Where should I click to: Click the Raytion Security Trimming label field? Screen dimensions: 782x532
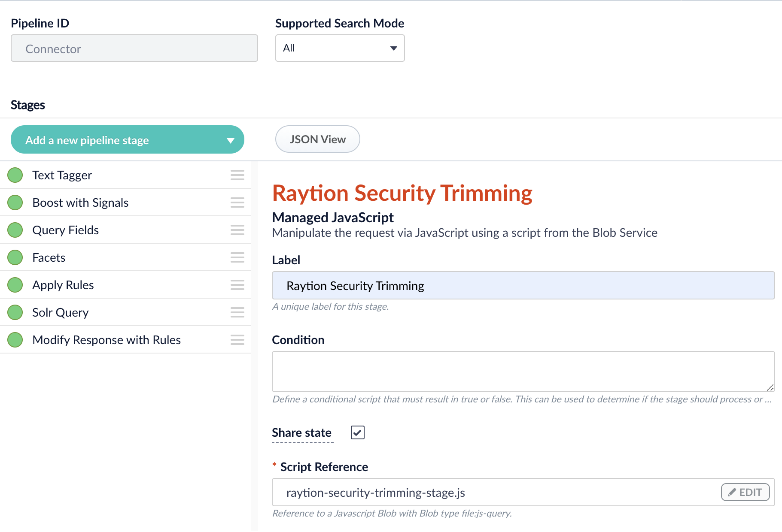(522, 285)
